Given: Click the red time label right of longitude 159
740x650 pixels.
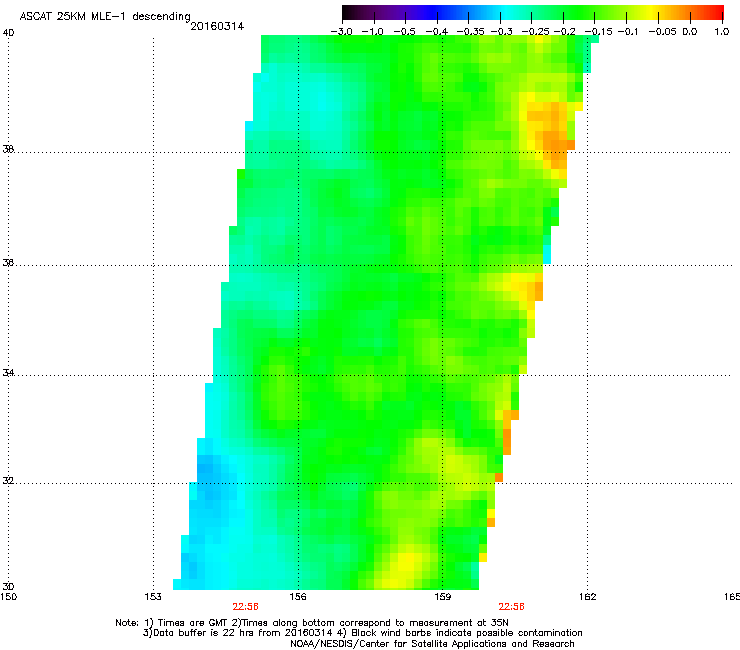Looking at the screenshot, I should tap(512, 607).
